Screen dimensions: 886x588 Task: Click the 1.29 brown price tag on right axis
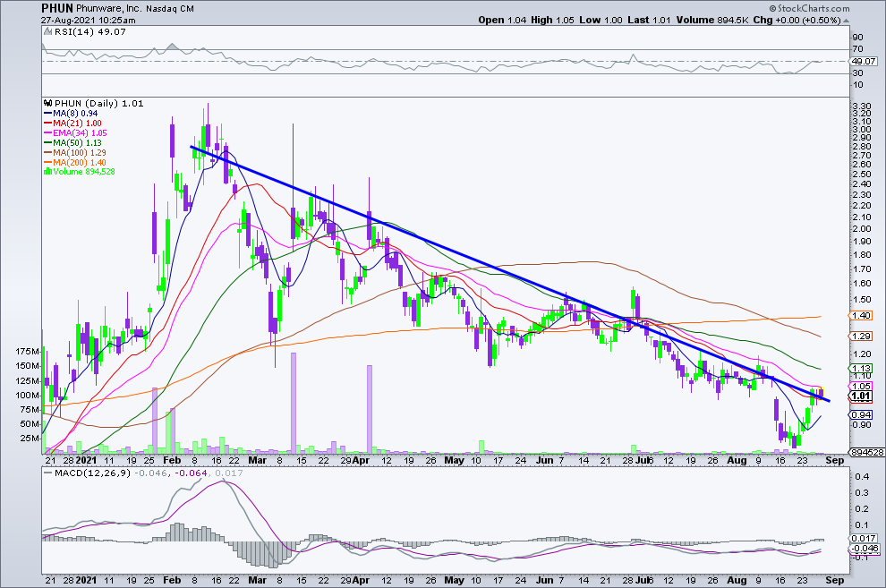click(861, 337)
